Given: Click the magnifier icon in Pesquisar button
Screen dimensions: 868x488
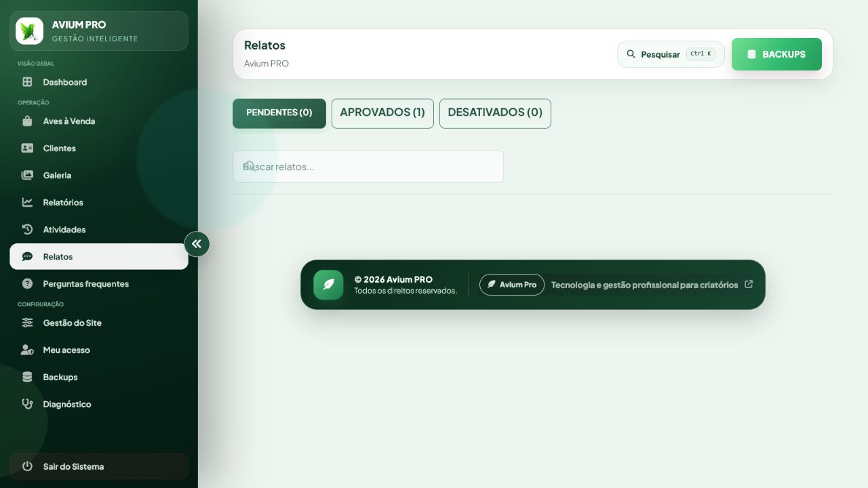Looking at the screenshot, I should point(631,54).
